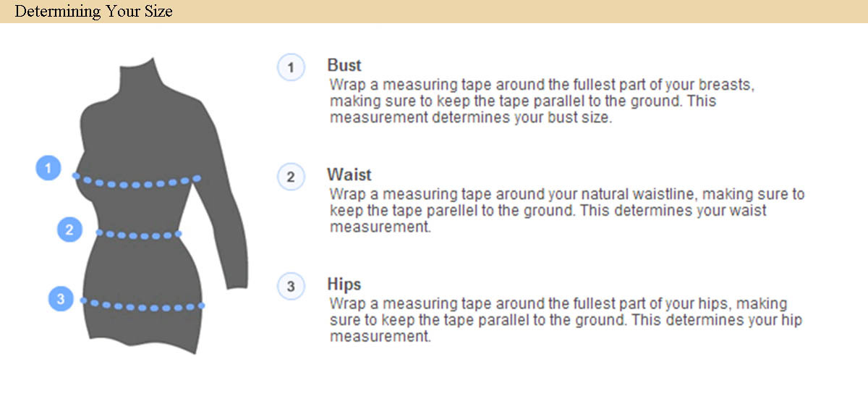Click the Hips heading
The image size is (868, 412).
(344, 284)
